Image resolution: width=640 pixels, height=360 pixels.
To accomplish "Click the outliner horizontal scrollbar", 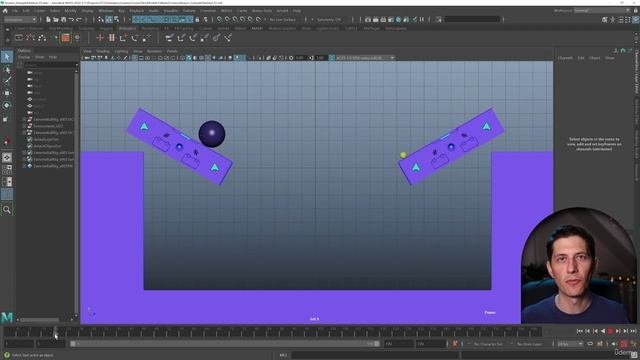I will 40,320.
